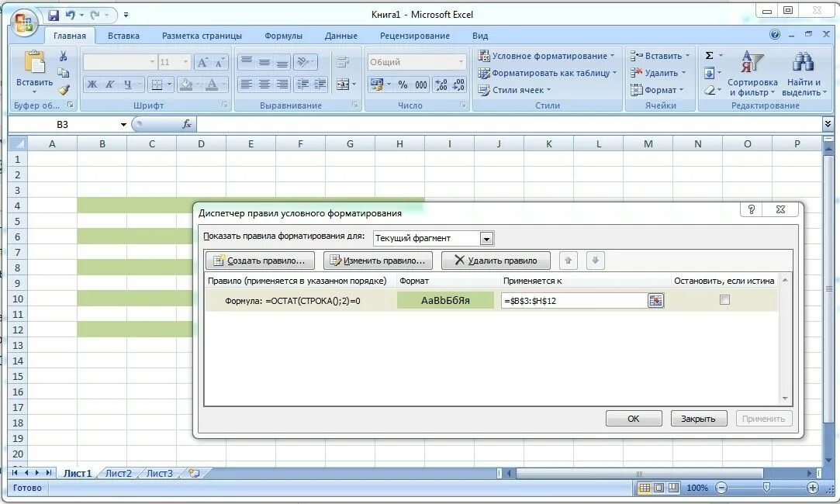Toggle italic (К) formatting
The height and width of the screenshot is (504, 840).
pyautogui.click(x=109, y=84)
